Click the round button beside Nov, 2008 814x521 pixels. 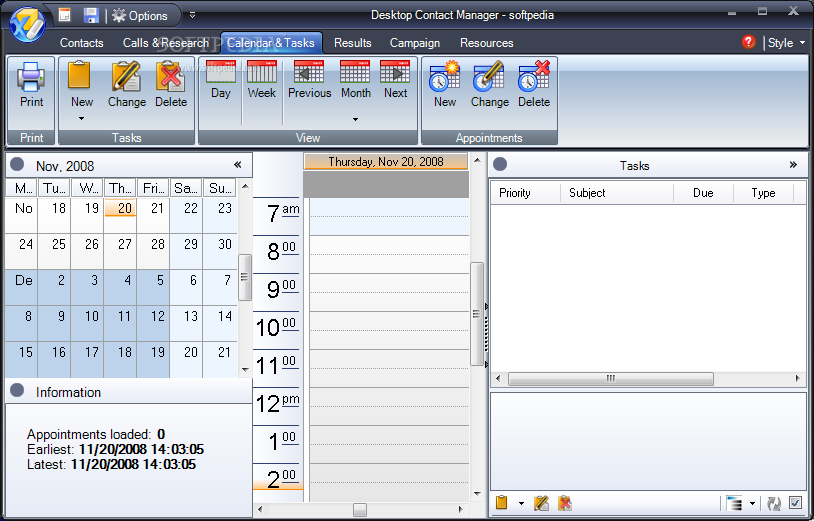point(17,164)
